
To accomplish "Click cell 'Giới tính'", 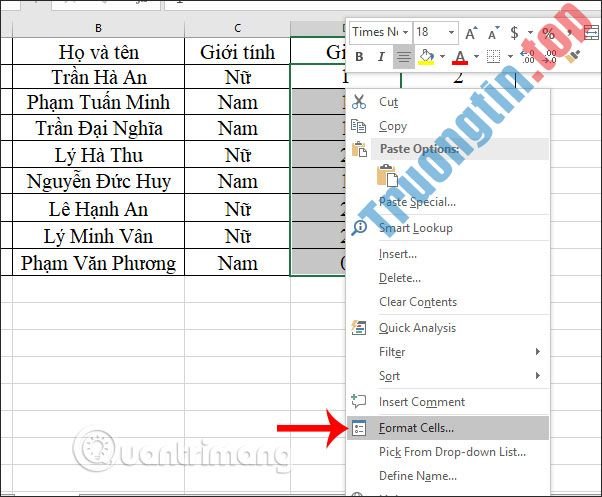I will pos(237,51).
